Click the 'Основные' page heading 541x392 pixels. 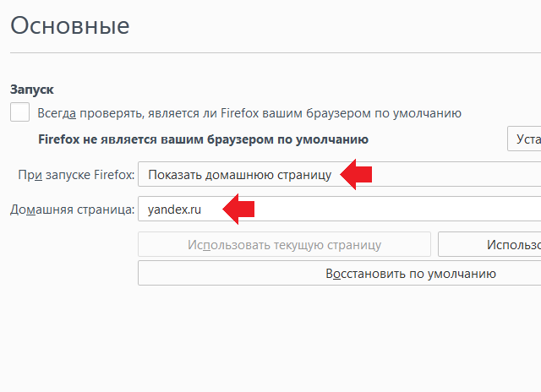69,25
